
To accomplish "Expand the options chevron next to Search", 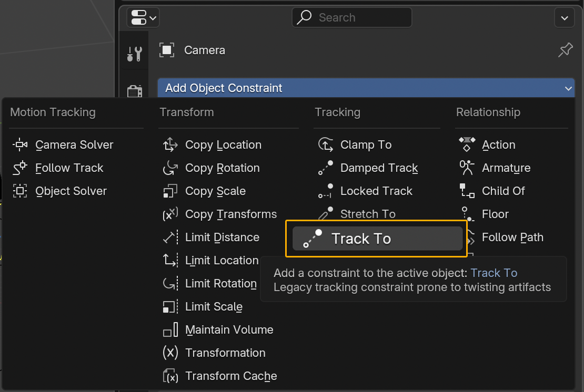I will point(564,18).
